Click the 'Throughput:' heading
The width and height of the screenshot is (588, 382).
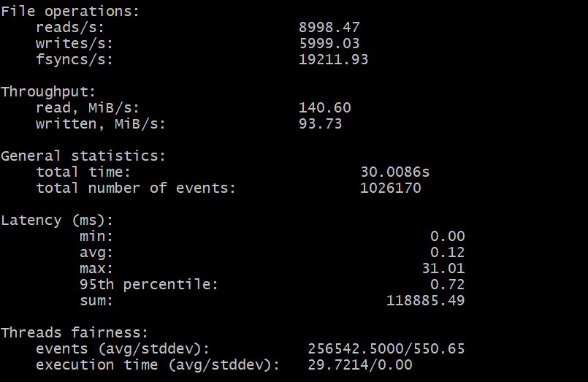click(x=48, y=92)
